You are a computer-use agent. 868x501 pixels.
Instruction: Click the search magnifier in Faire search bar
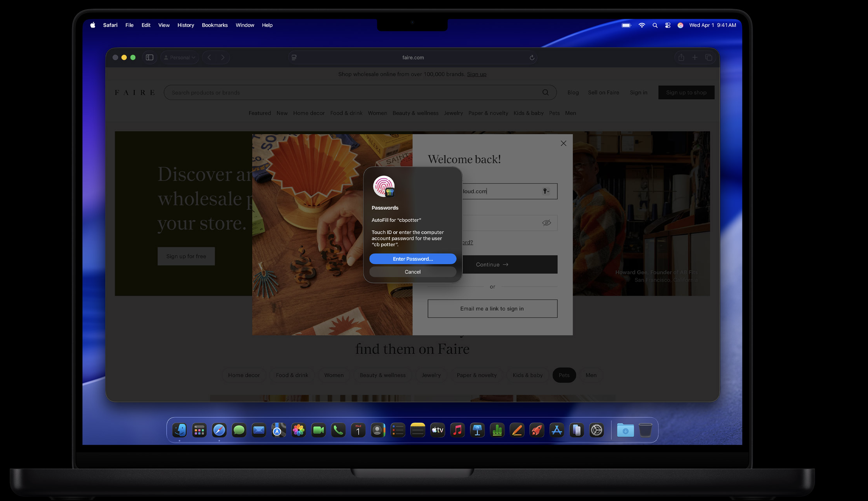pyautogui.click(x=545, y=92)
